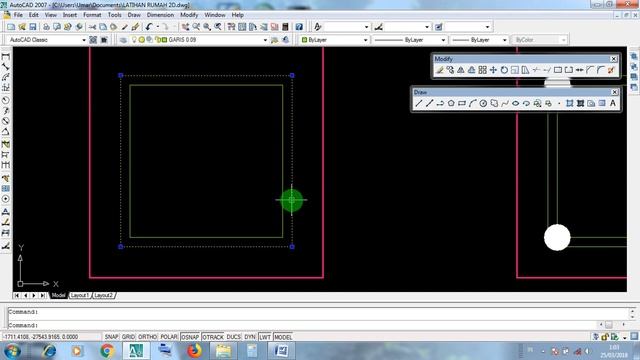Viewport: 640px width, 360px height.
Task: Select the Array tool in Modify toolbar
Action: (x=482, y=70)
